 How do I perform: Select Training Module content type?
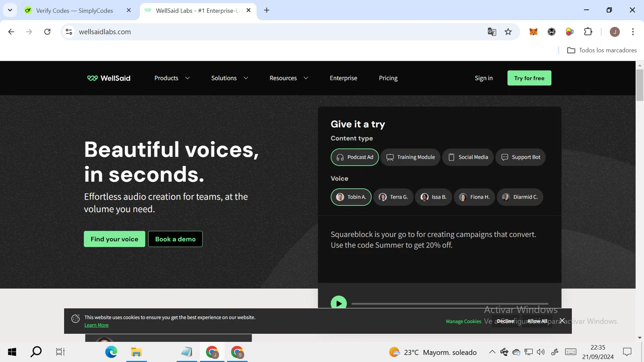click(x=410, y=157)
